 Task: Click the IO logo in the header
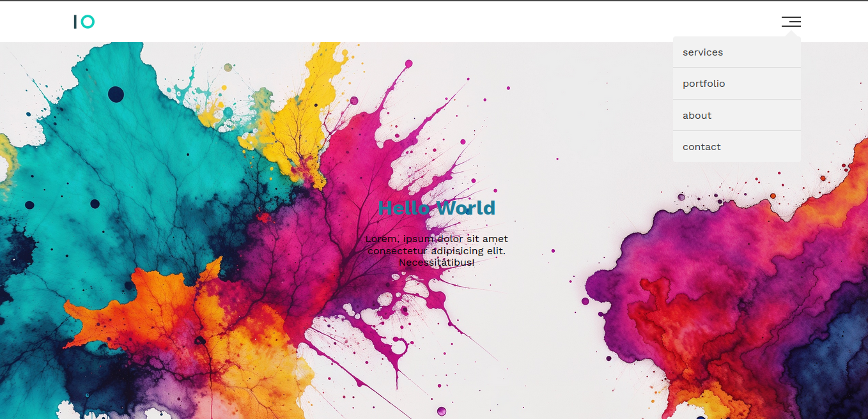click(x=84, y=22)
